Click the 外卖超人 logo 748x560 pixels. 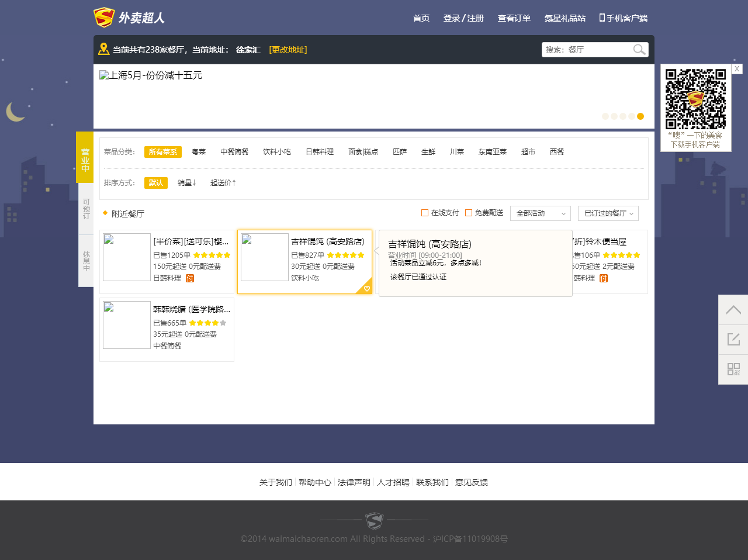click(x=129, y=18)
